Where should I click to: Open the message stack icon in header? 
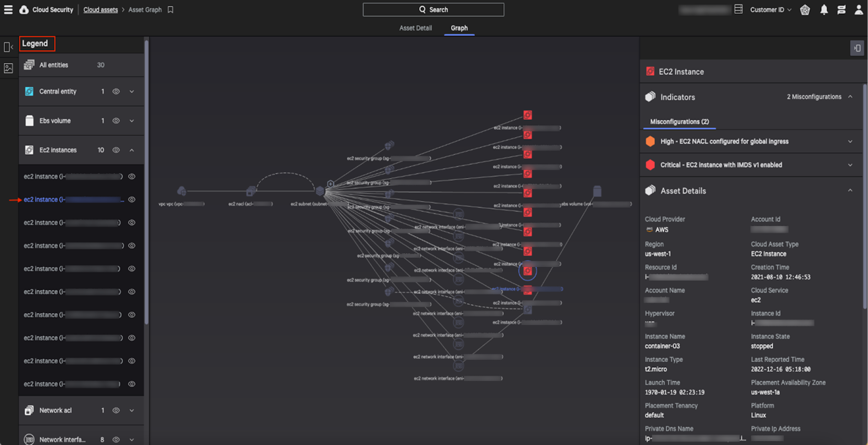pos(841,10)
